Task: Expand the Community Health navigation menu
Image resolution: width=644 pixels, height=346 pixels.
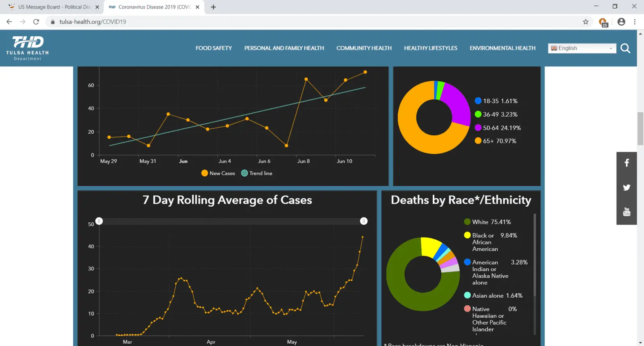Action: 364,48
